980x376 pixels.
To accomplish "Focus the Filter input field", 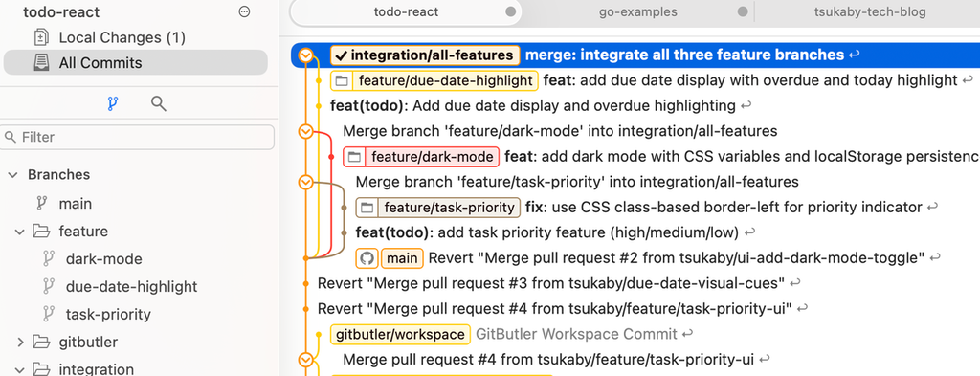I will (x=138, y=138).
